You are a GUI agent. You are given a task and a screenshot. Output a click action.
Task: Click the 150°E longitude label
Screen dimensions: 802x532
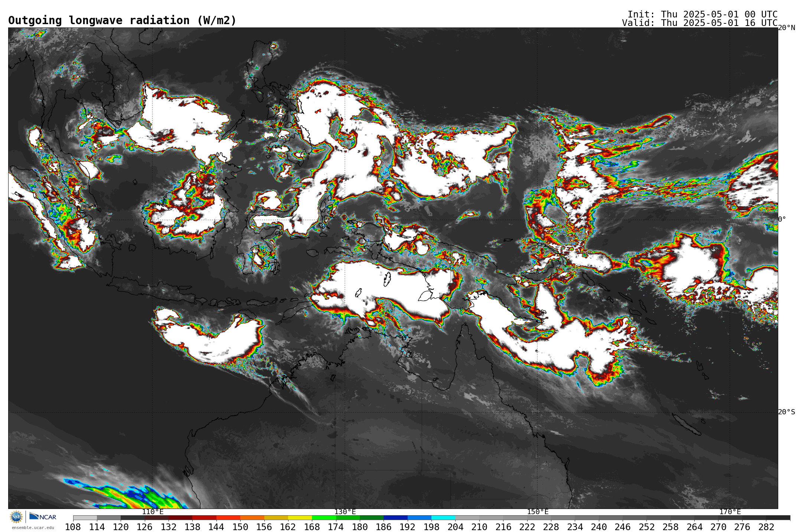click(x=538, y=512)
